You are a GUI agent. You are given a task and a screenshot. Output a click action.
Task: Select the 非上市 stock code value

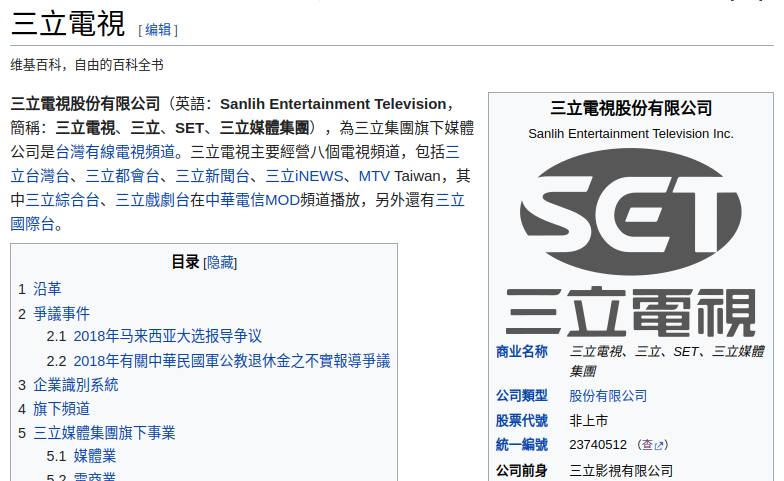click(588, 420)
